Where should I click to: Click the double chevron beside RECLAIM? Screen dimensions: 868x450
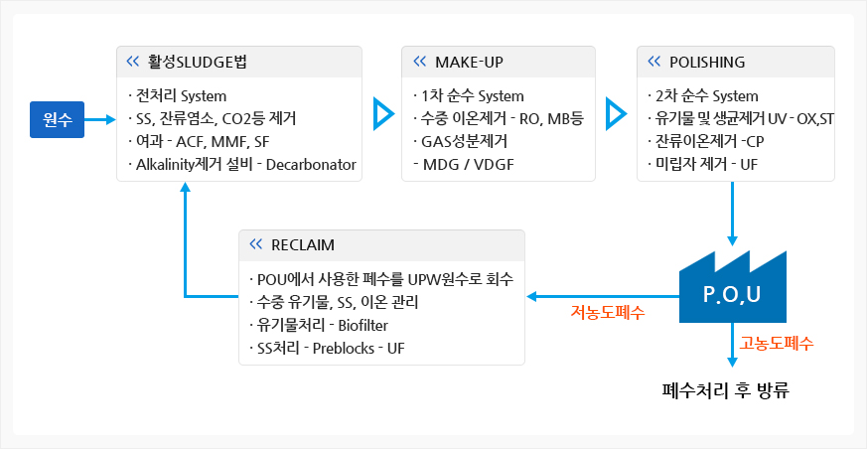256,244
